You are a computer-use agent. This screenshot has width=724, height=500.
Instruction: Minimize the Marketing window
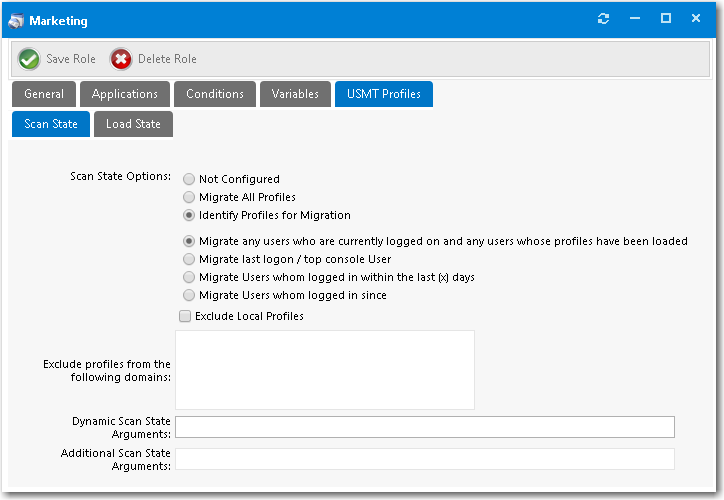point(635,19)
